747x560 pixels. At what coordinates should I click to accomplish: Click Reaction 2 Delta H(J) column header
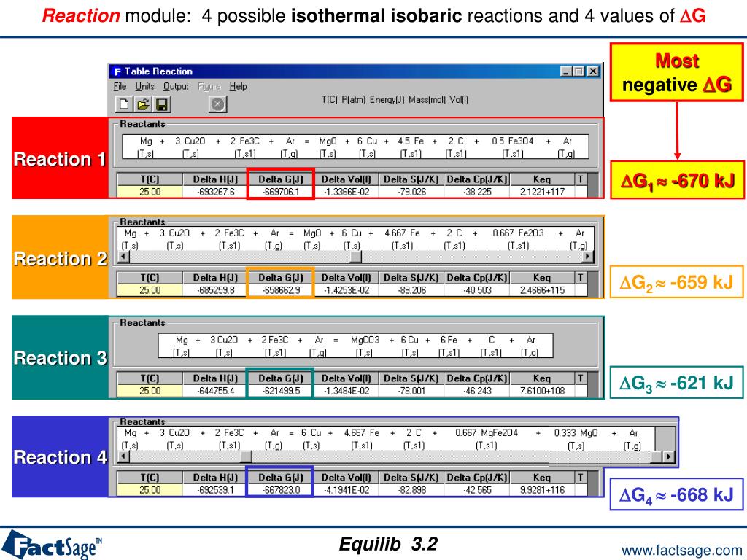point(215,278)
